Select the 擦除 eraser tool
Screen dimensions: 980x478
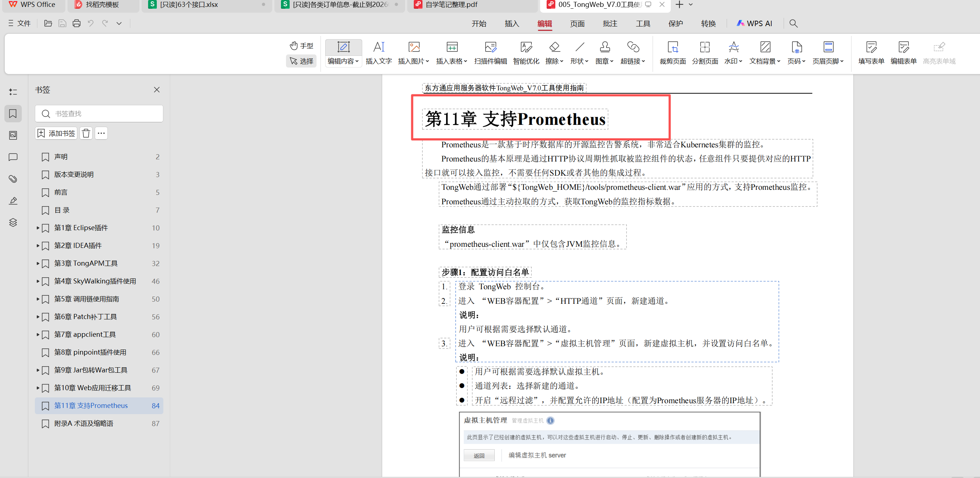(x=554, y=53)
